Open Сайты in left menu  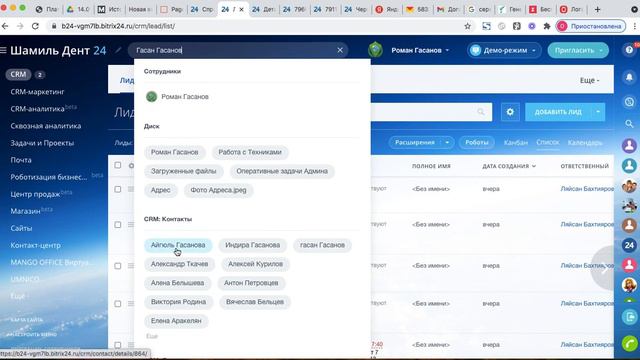(x=21, y=228)
